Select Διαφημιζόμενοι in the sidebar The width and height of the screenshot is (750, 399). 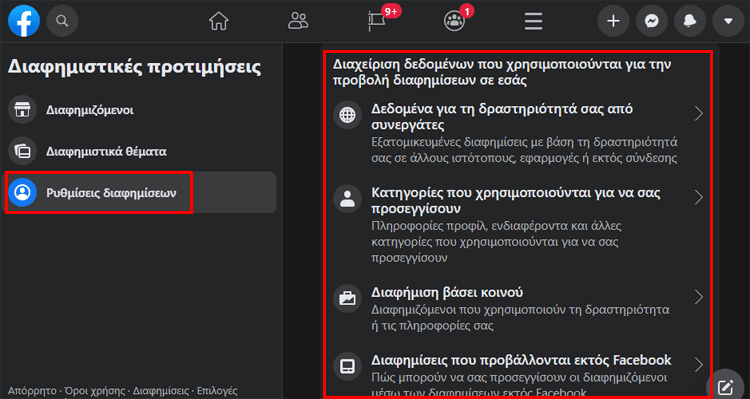pos(140,110)
